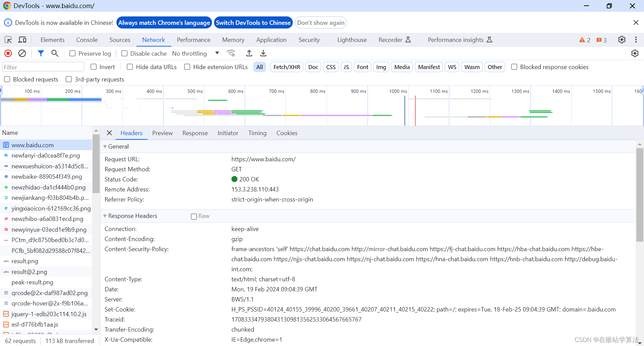Import HAR file with upload icon
644x346 pixels.
(249, 53)
